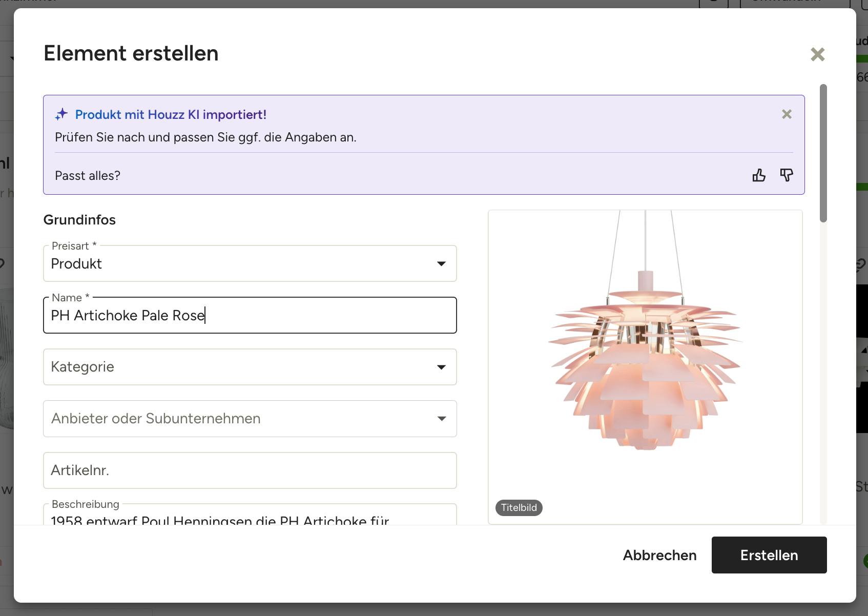Click into the Artikelnr. field

pyautogui.click(x=250, y=470)
